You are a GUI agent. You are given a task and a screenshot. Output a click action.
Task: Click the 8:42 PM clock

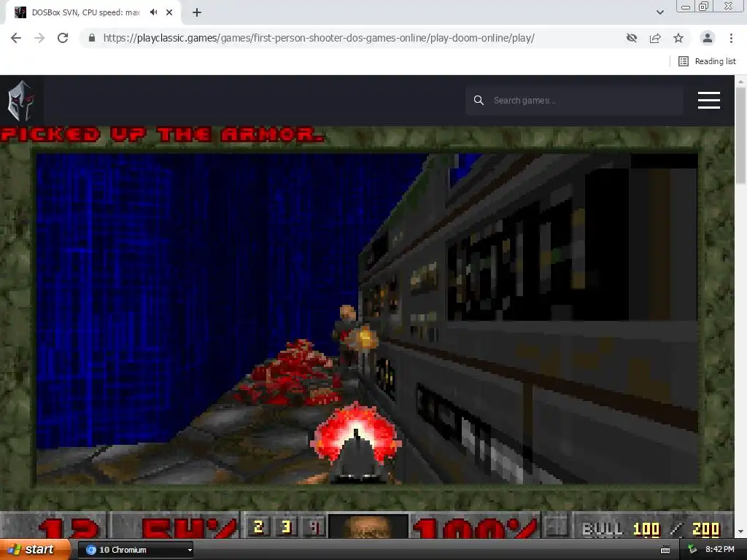719,550
